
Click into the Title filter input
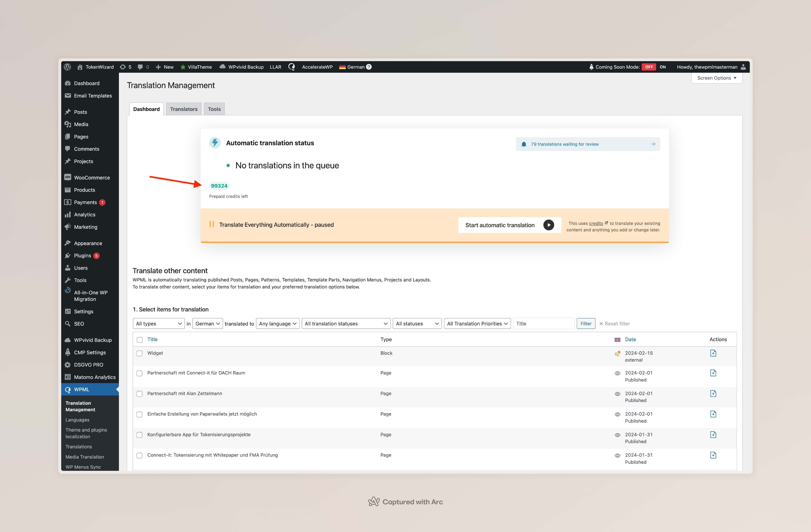pyautogui.click(x=544, y=324)
